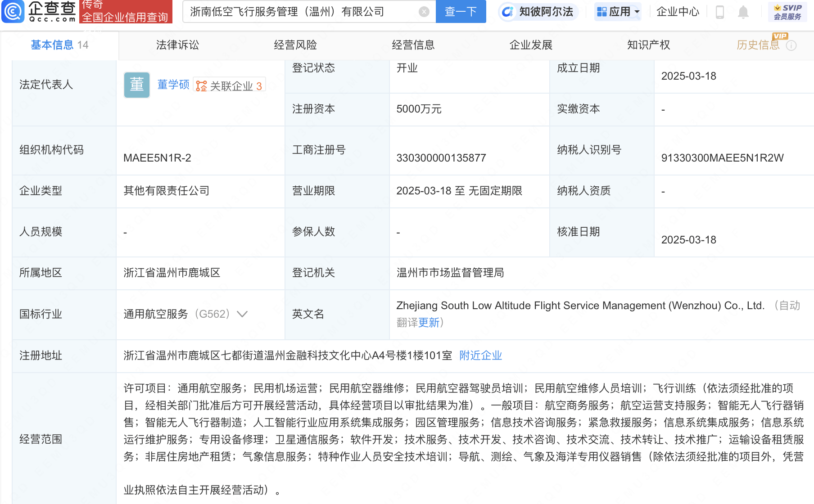Expand the 应用 dropdown arrow
The width and height of the screenshot is (814, 504).
tap(637, 12)
